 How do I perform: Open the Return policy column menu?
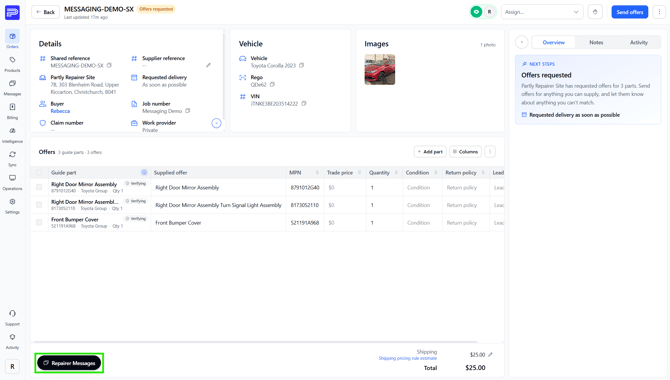coord(483,172)
